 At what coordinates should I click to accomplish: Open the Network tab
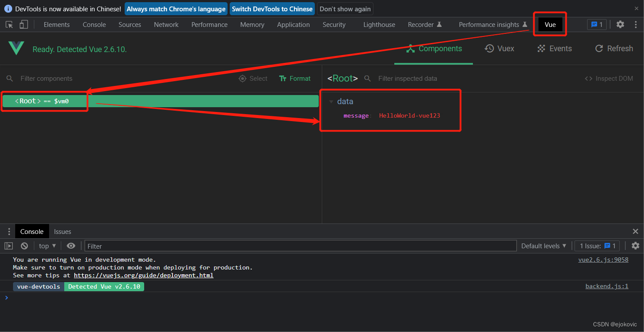point(166,25)
